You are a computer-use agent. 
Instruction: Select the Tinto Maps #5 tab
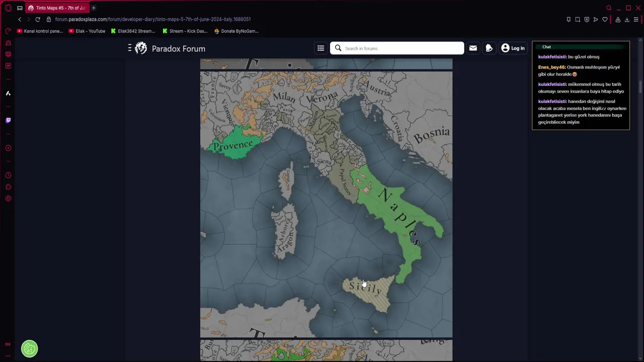[57, 8]
